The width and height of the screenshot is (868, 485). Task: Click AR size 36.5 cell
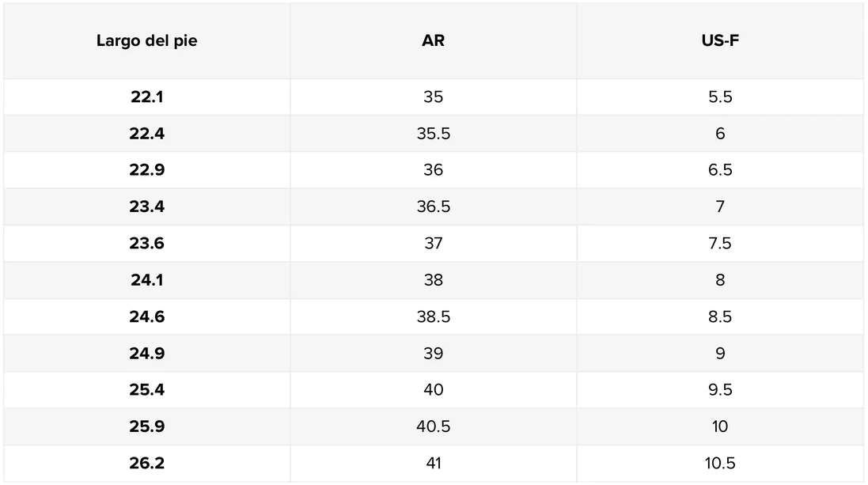pos(433,207)
